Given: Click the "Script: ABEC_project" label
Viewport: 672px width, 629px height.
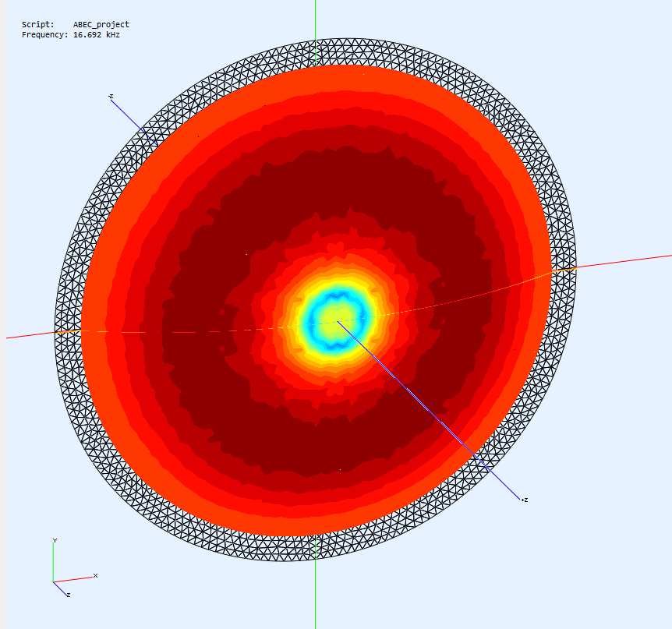Looking at the screenshot, I should 76,24.
